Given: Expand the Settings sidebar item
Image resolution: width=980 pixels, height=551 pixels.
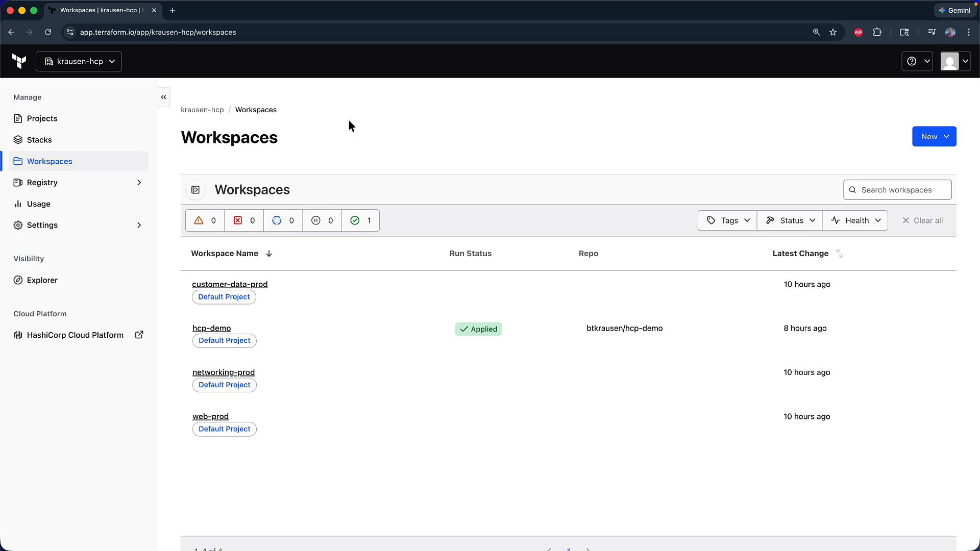Looking at the screenshot, I should point(79,225).
